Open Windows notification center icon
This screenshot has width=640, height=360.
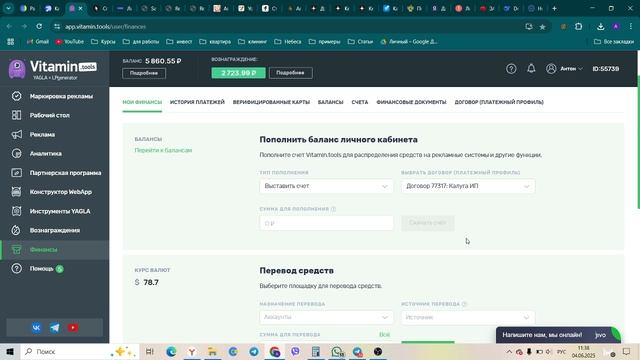[x=627, y=352]
